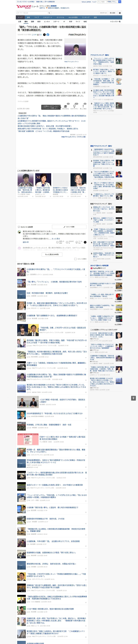Click the blue search button in top bar
The image size is (138, 644).
[x=120, y=2]
